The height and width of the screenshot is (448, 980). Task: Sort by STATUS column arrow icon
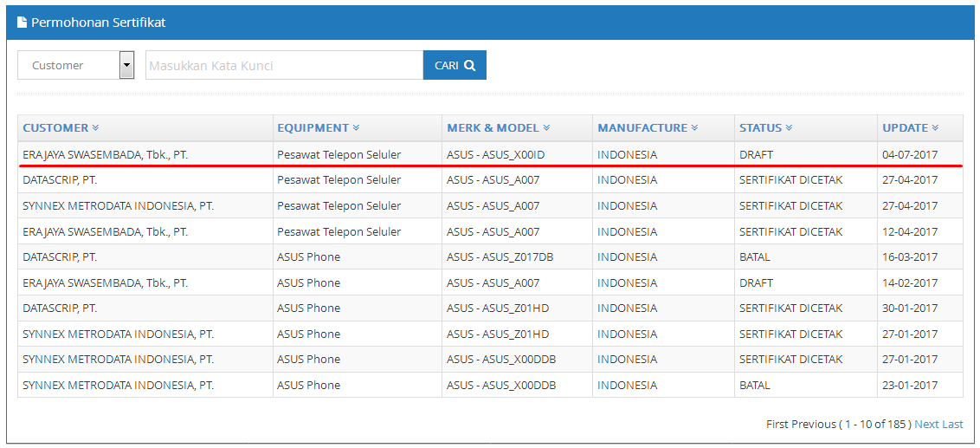pos(789,127)
